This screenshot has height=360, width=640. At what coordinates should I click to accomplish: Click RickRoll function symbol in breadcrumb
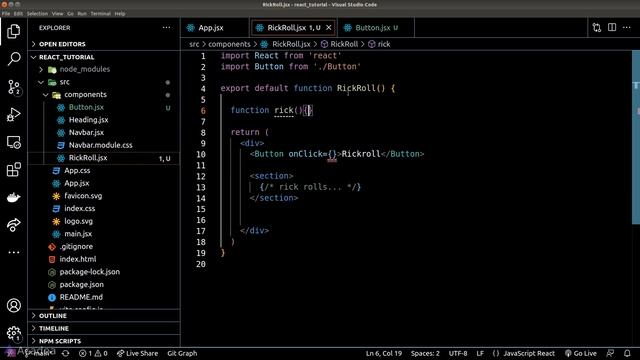pyautogui.click(x=339, y=44)
